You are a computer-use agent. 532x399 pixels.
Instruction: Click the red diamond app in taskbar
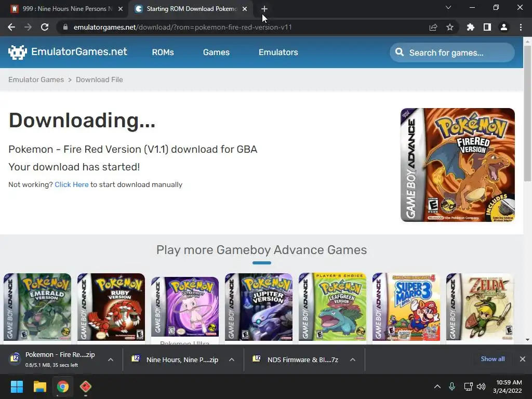[x=86, y=387]
